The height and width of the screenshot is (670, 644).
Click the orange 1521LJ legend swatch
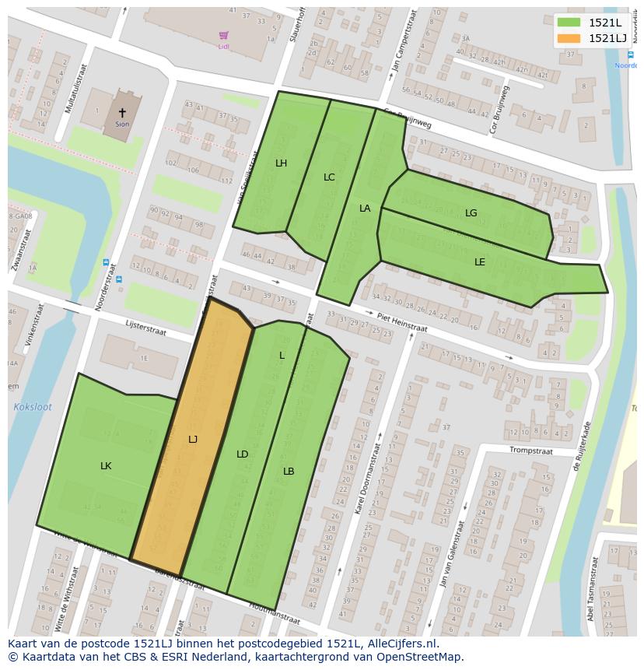569,38
